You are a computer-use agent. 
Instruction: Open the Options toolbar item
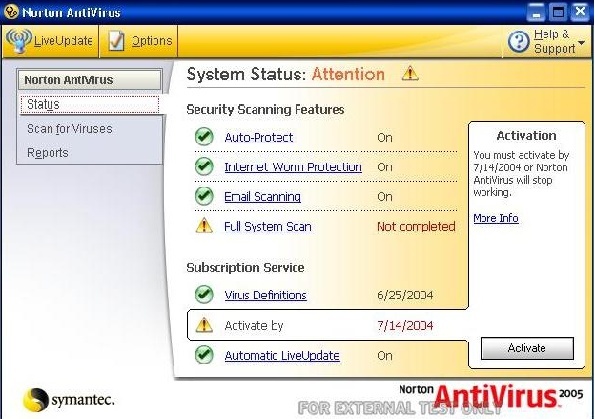139,41
